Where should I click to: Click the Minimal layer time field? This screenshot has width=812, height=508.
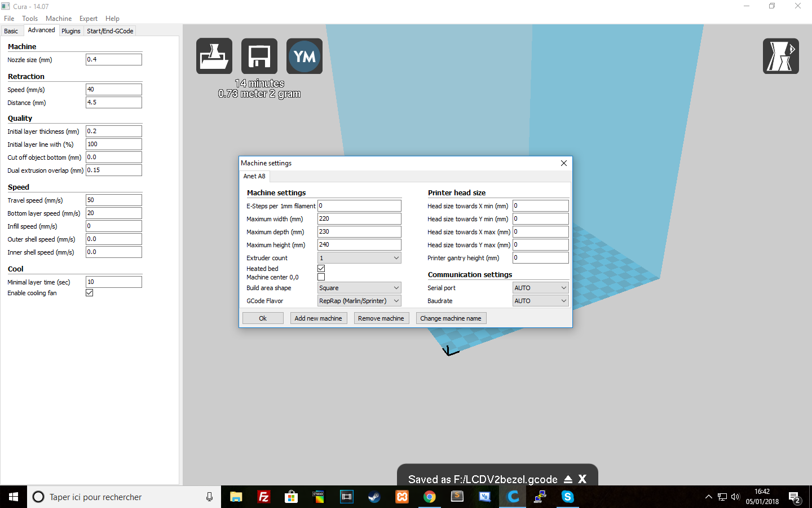114,282
